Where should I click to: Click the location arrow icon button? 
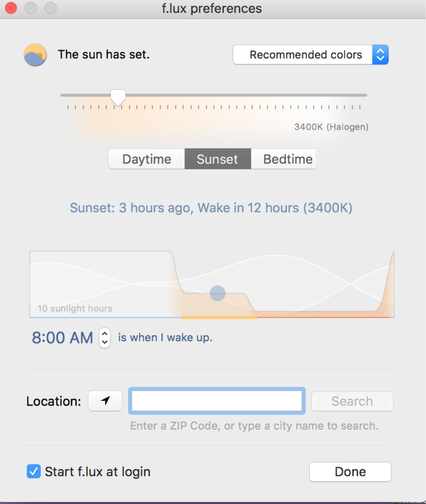[x=105, y=401]
